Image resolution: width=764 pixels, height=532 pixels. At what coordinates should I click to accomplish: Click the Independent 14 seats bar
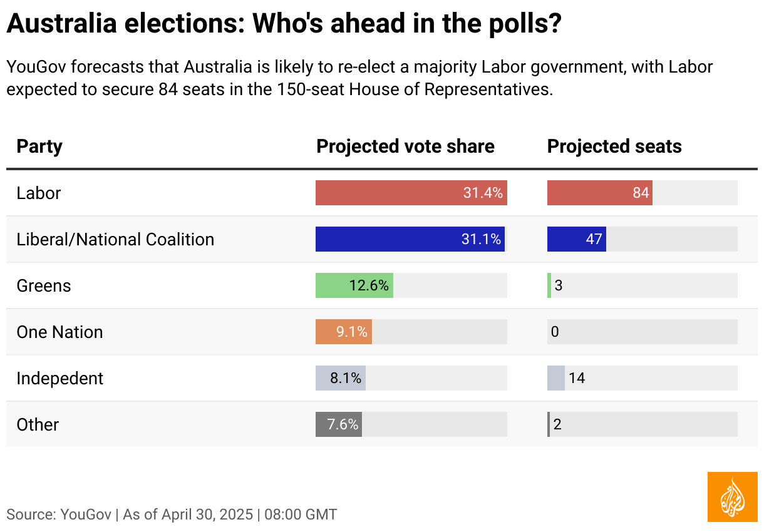pyautogui.click(x=556, y=378)
